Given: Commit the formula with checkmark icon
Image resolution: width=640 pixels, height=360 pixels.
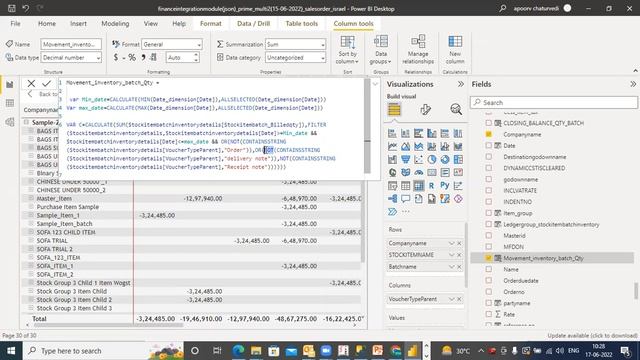Looking at the screenshot, I should 47,83.
